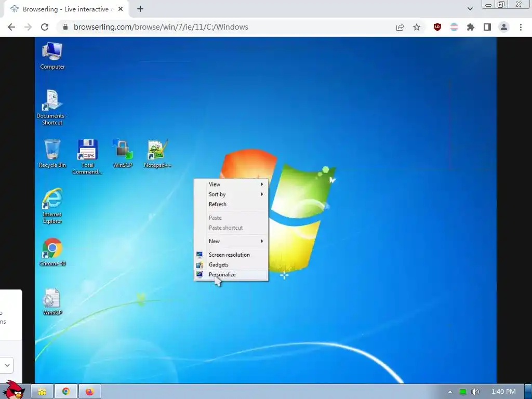Image resolution: width=532 pixels, height=399 pixels.
Task: Click the 1:40 PM taskbar clock
Action: click(503, 392)
